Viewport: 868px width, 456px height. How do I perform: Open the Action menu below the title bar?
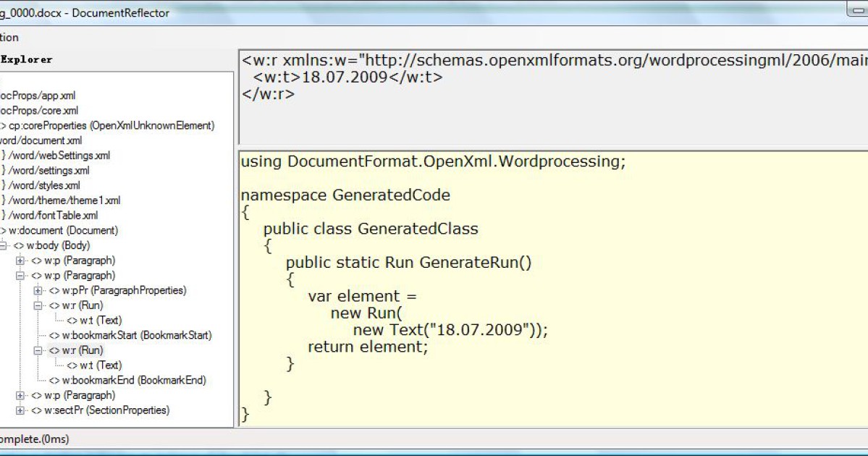(7, 37)
